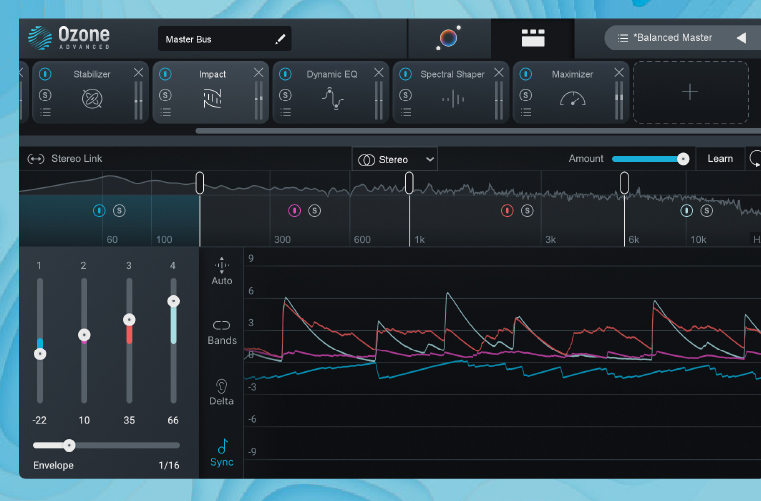Toggle the Sync note button
761x501 pixels.
coord(222,453)
